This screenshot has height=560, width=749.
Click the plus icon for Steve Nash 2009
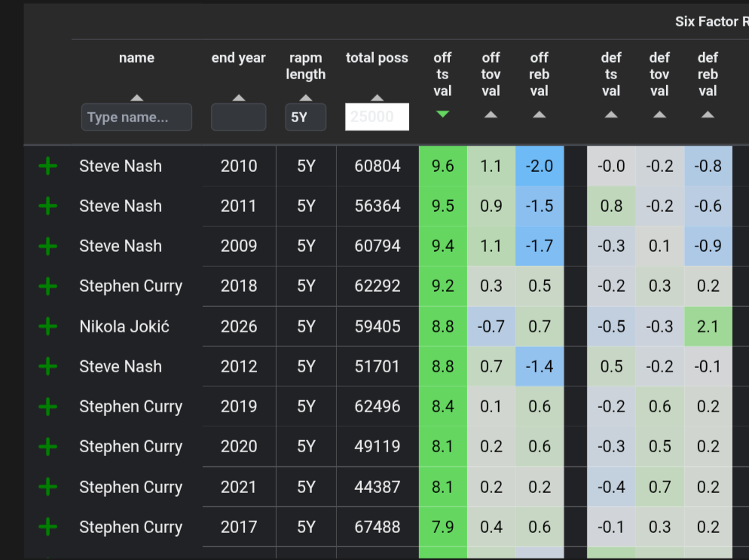click(x=47, y=246)
